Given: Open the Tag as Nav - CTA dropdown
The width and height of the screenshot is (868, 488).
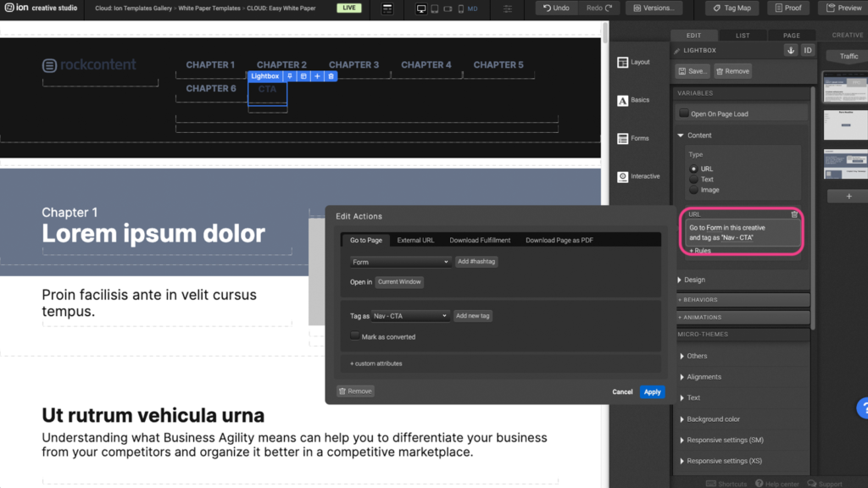Looking at the screenshot, I should click(x=410, y=316).
